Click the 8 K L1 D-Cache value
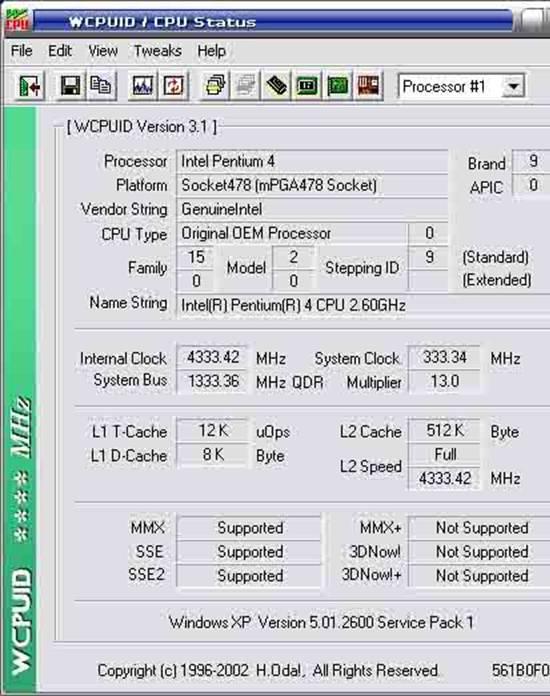This screenshot has width=550, height=696. pyautogui.click(x=213, y=455)
